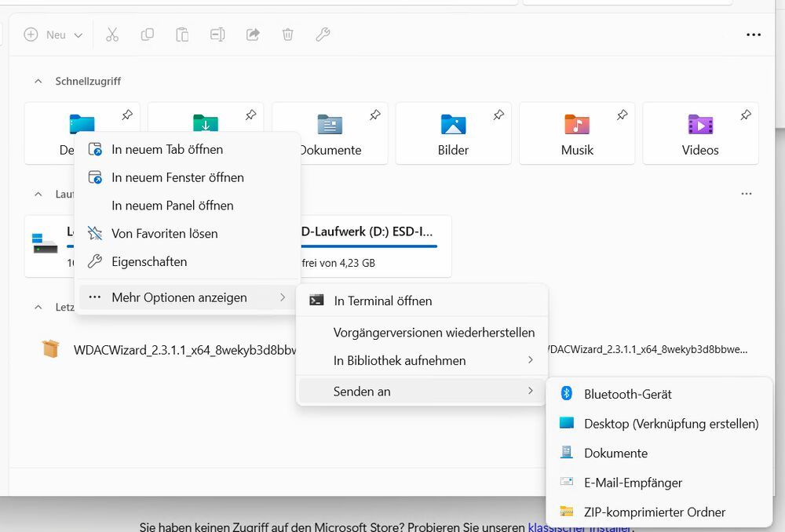Send to Bluetooth-Gerät
785x532 pixels.
pos(659,395)
